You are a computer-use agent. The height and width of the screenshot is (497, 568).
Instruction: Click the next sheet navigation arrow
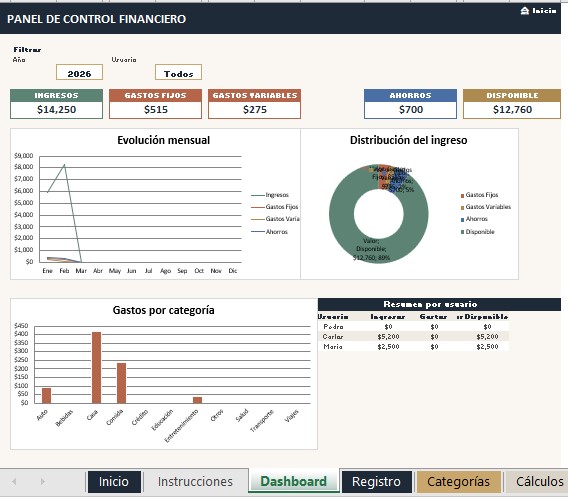(x=42, y=481)
